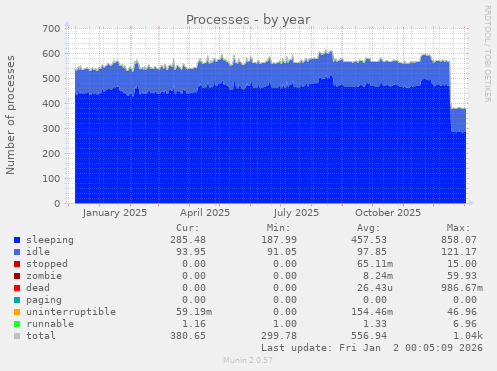Click idle minimum value 91.05

pos(282,252)
